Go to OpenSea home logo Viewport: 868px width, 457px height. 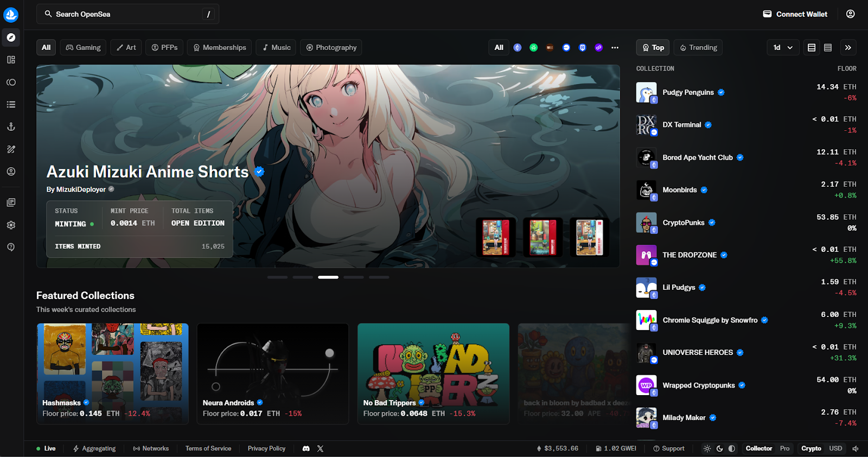point(11,15)
